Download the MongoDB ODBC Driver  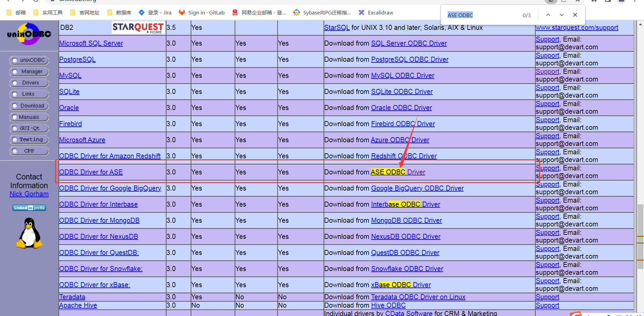click(406, 220)
